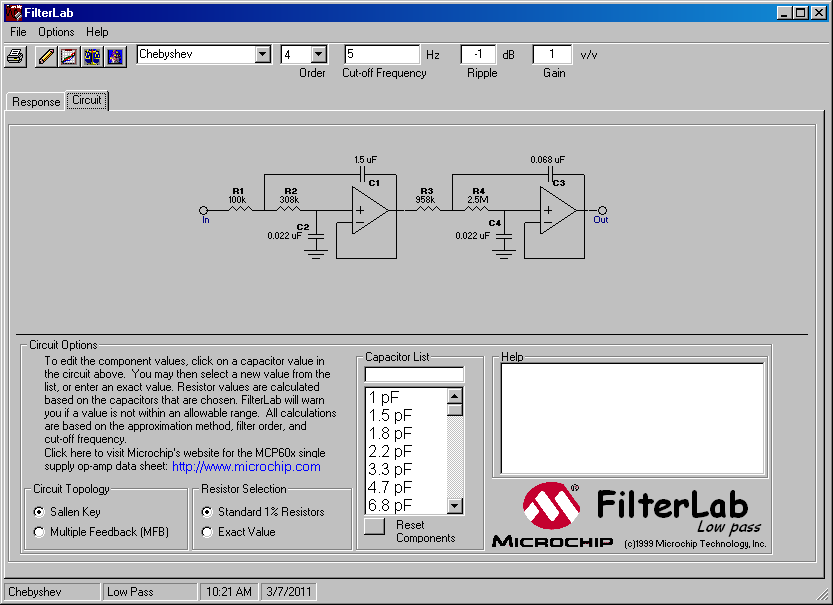Click the Print icon in the toolbar
Image resolution: width=833 pixels, height=605 pixels.
[x=16, y=56]
